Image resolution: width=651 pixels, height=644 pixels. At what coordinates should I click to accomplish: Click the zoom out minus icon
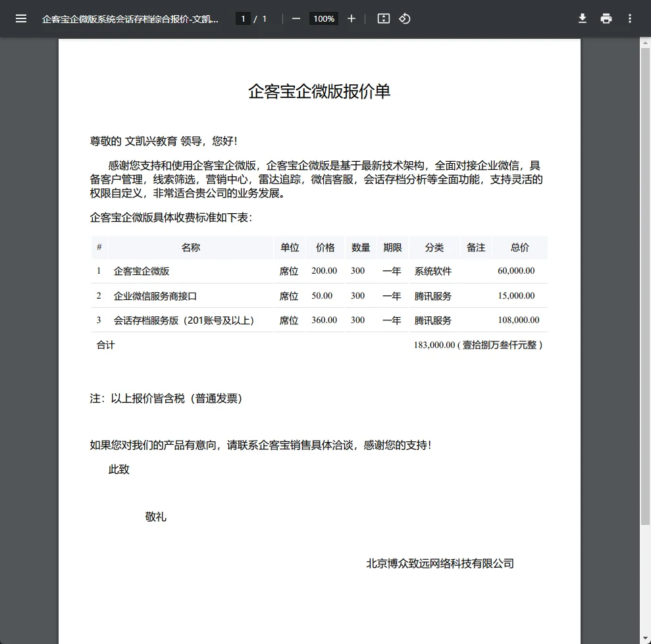point(296,18)
